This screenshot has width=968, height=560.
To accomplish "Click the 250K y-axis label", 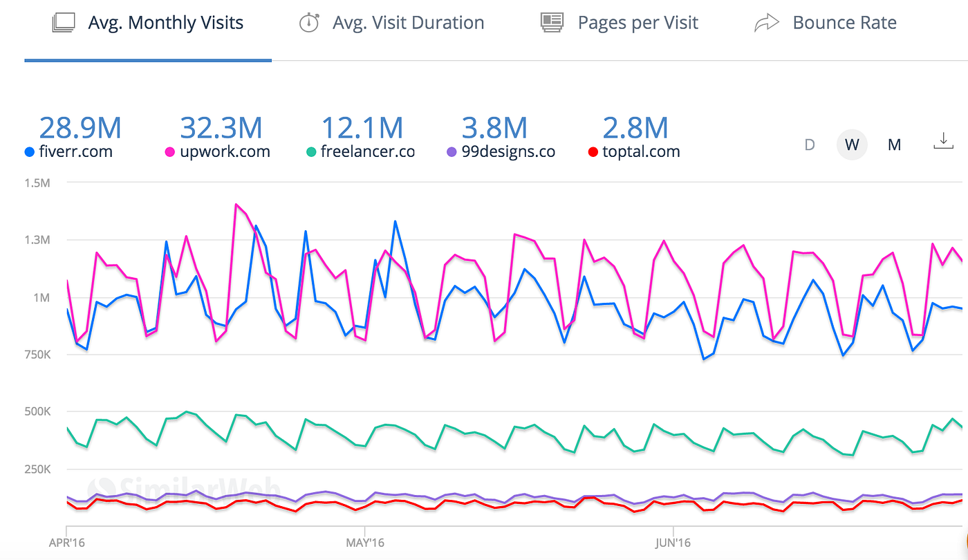I will tap(37, 469).
